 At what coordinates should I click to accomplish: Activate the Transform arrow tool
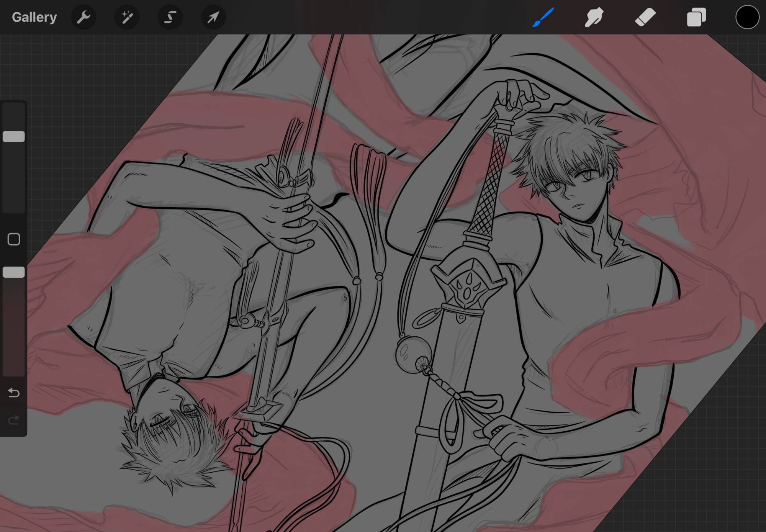213,17
